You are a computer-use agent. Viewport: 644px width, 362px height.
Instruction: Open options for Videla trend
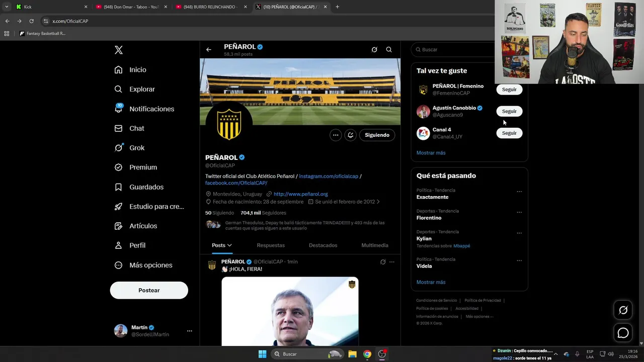[519, 260]
